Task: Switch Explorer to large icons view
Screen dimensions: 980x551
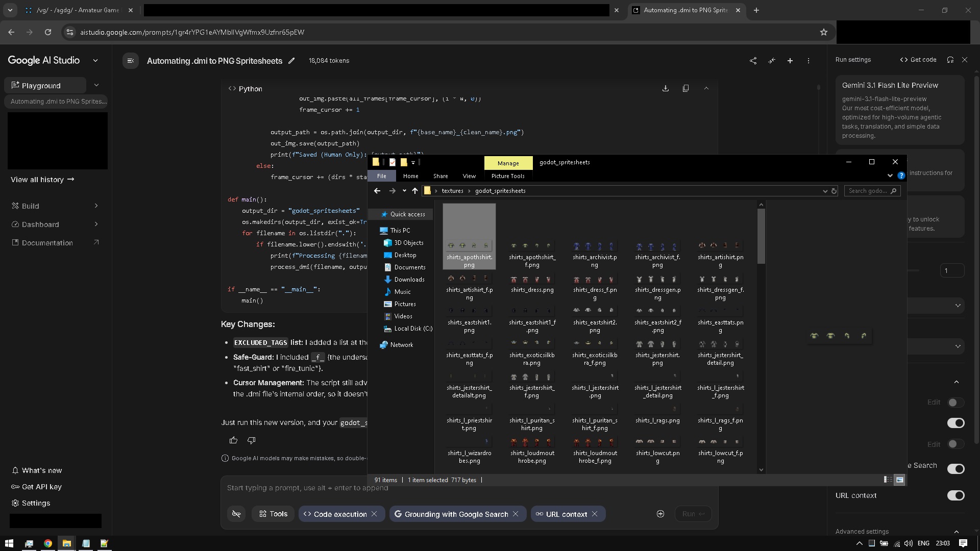Action: [899, 480]
